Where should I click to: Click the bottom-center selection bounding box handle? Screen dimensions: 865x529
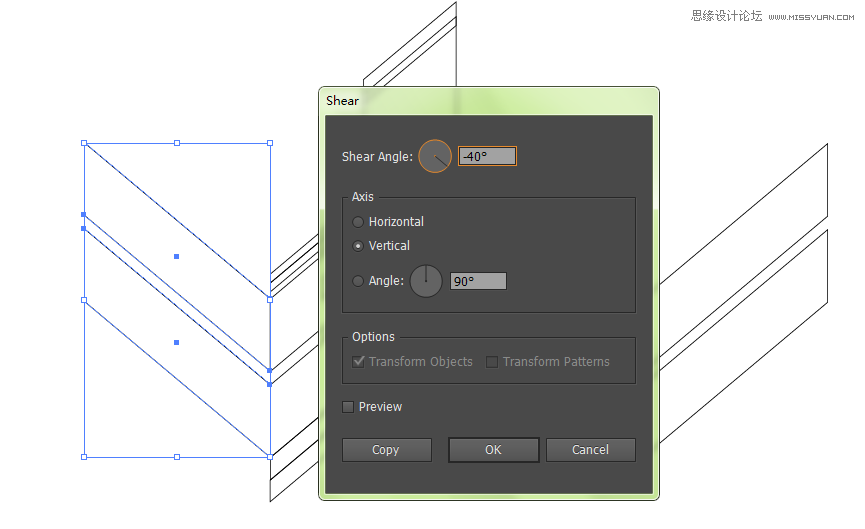coord(177,457)
